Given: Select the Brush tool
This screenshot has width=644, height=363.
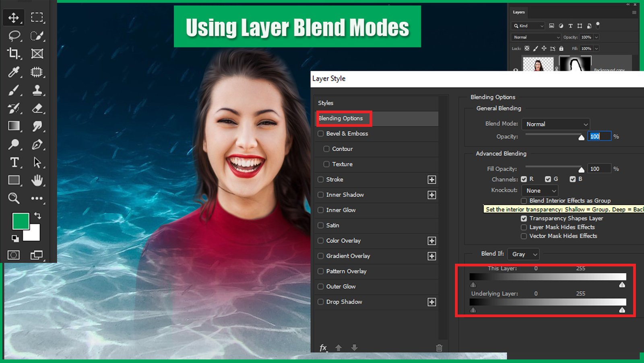Looking at the screenshot, I should (x=14, y=90).
